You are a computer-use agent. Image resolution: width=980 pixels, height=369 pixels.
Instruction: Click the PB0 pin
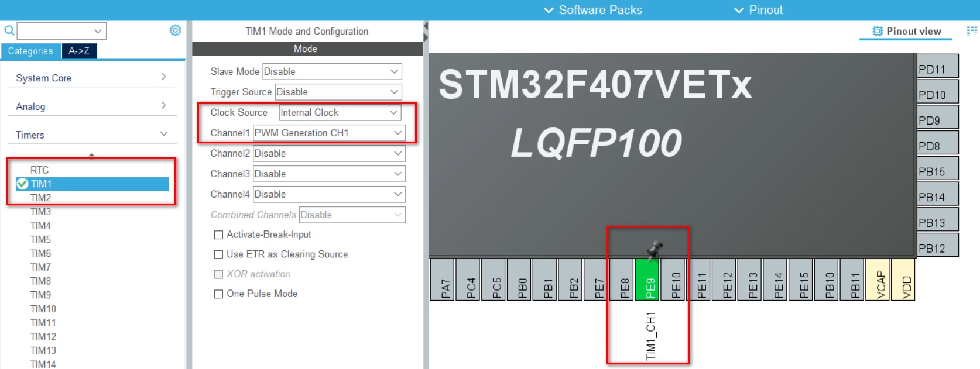point(519,280)
